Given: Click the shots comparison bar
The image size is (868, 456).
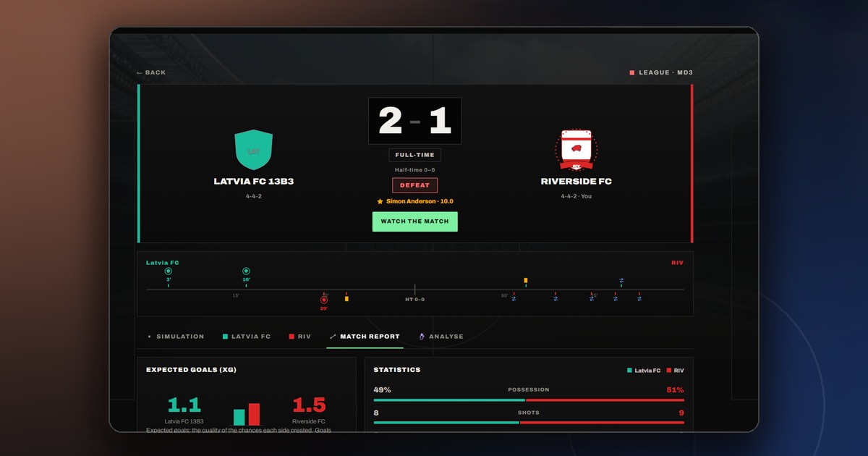Looking at the screenshot, I should click(x=529, y=423).
